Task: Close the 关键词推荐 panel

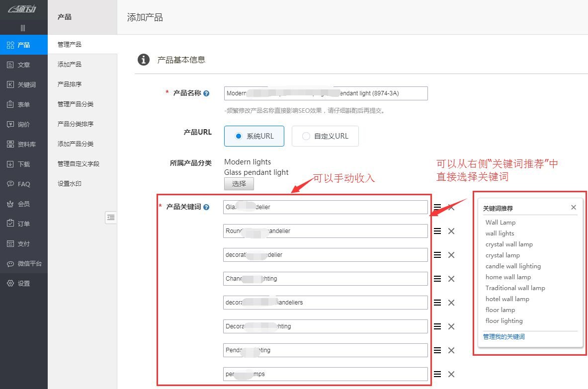Action: point(574,207)
